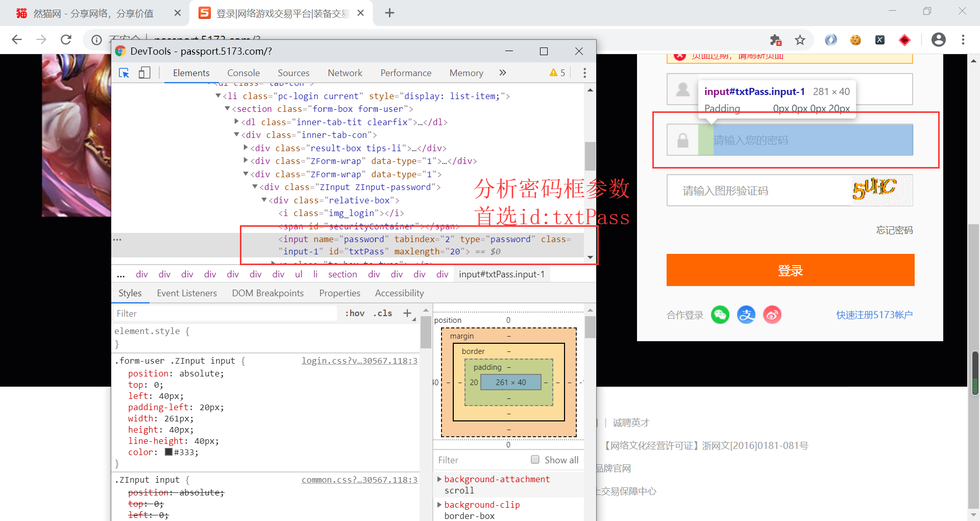Toggle the device toolbar icon in DevTools
The height and width of the screenshot is (521, 980).
(x=144, y=73)
